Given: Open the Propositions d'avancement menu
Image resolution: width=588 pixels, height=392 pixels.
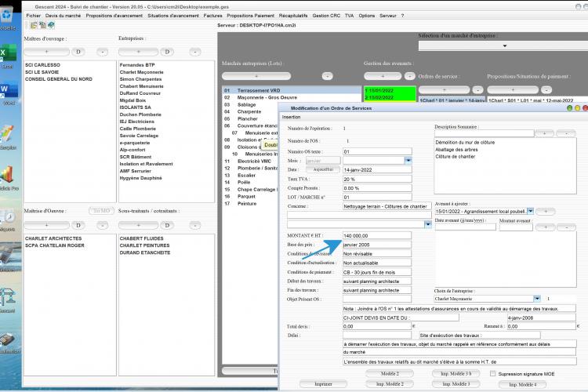Looking at the screenshot, I should click(114, 16).
